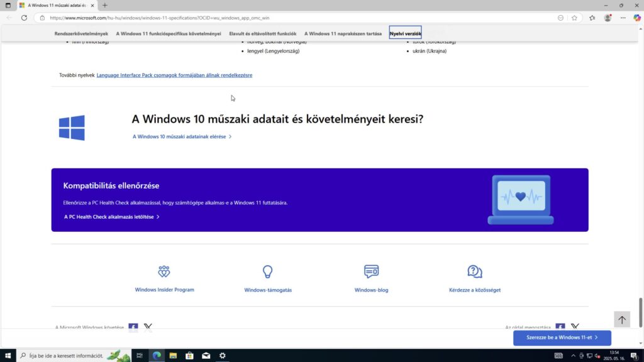
Task: Select the A Windows 11 műszaki adatai tab
Action: coord(57,5)
